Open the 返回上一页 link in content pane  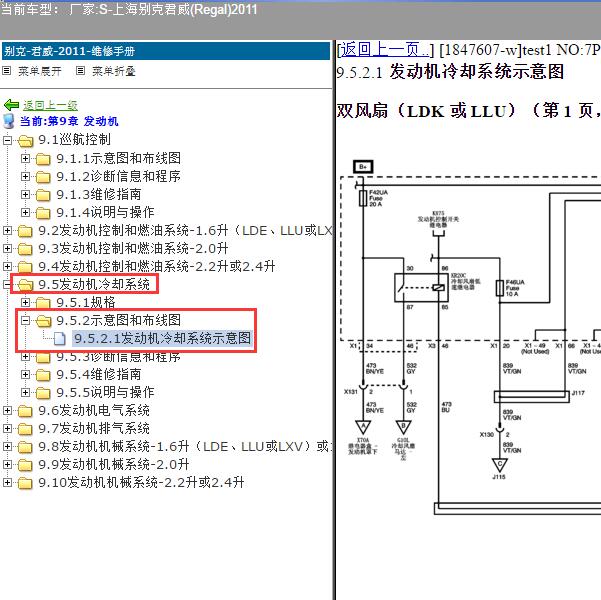[x=384, y=49]
